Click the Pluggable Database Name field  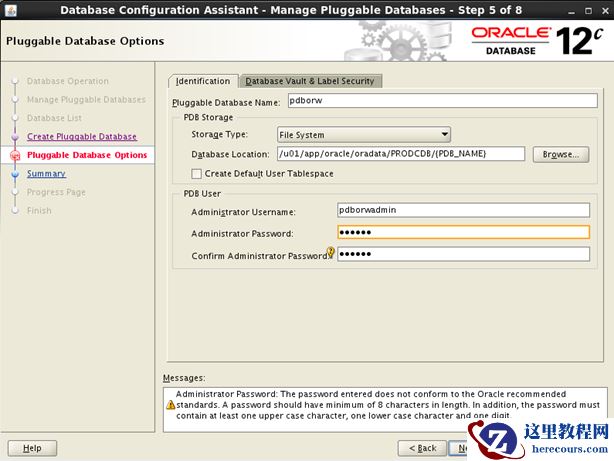441,101
